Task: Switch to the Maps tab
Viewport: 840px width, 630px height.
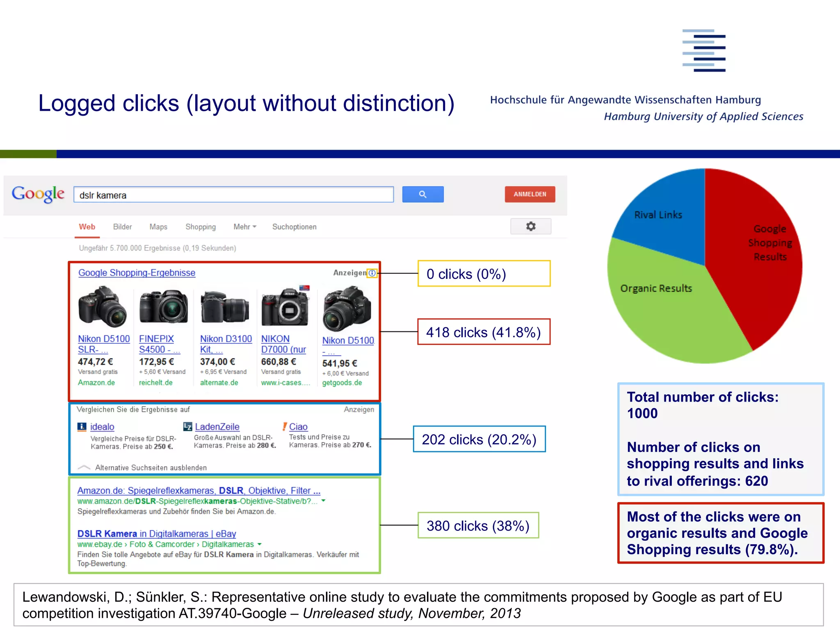Action: pyautogui.click(x=158, y=227)
